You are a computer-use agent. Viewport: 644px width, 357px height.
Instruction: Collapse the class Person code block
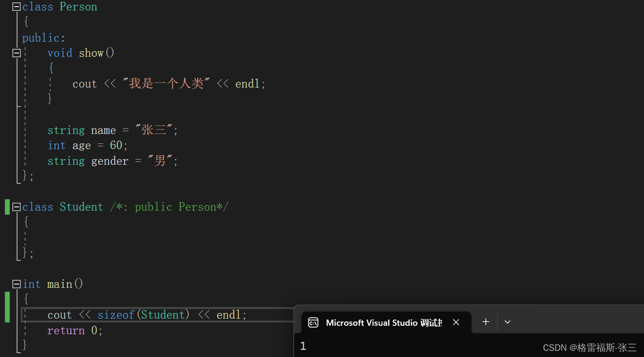(x=17, y=7)
